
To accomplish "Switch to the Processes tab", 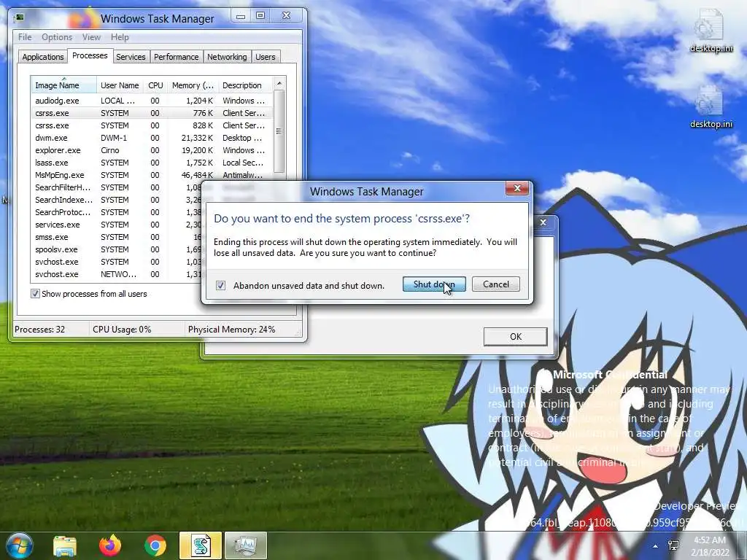I will coord(90,55).
